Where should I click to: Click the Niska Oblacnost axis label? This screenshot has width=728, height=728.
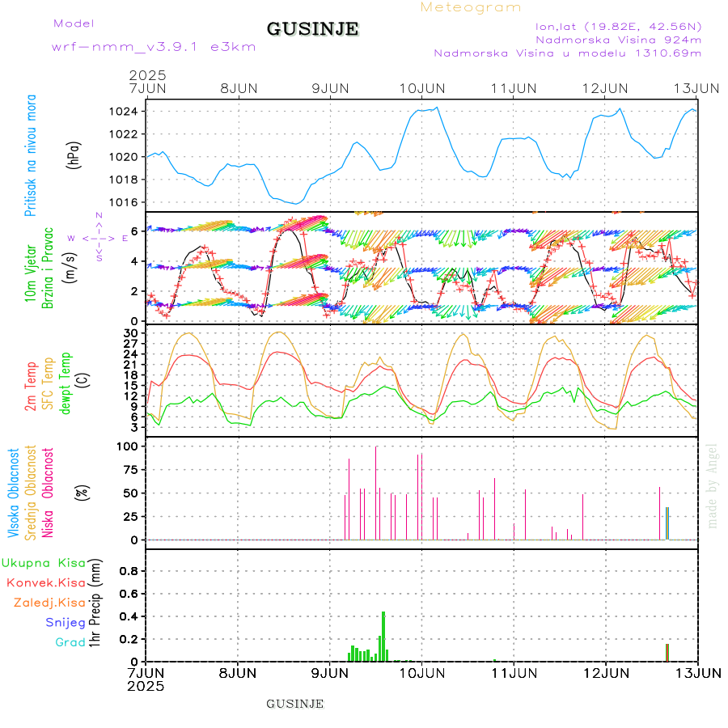pyautogui.click(x=49, y=492)
